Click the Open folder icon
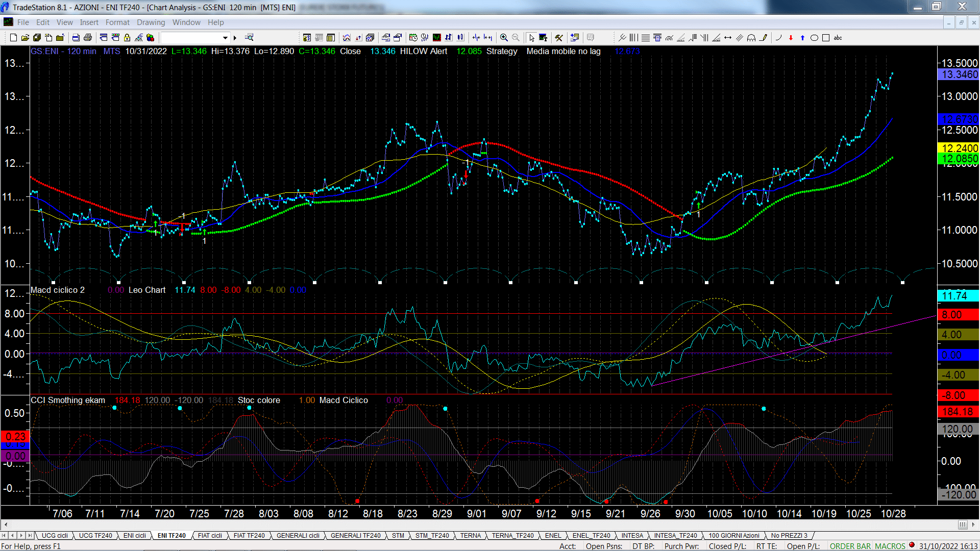This screenshot has height=551, width=980. [25, 38]
